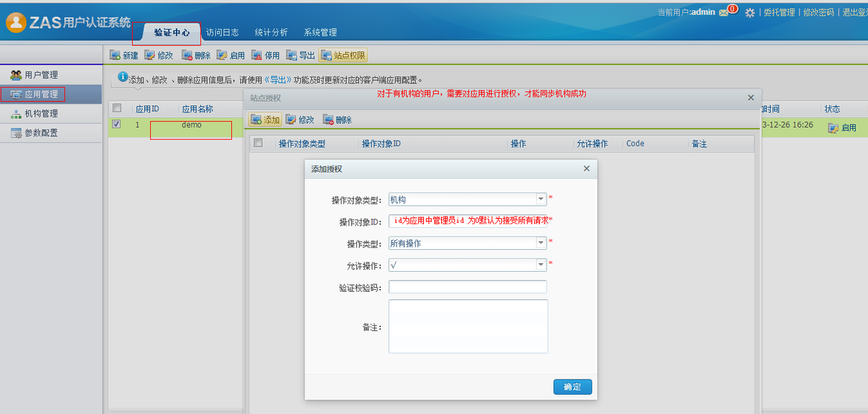
Task: Click the 验证校验码 input field
Action: coord(467,287)
